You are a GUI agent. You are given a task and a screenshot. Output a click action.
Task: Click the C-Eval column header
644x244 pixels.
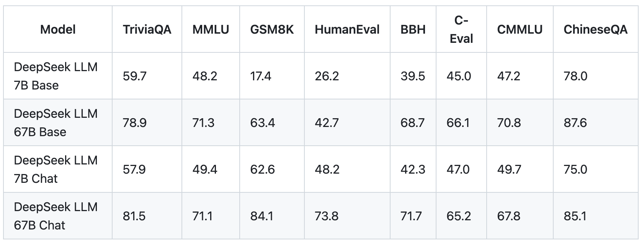point(461,29)
